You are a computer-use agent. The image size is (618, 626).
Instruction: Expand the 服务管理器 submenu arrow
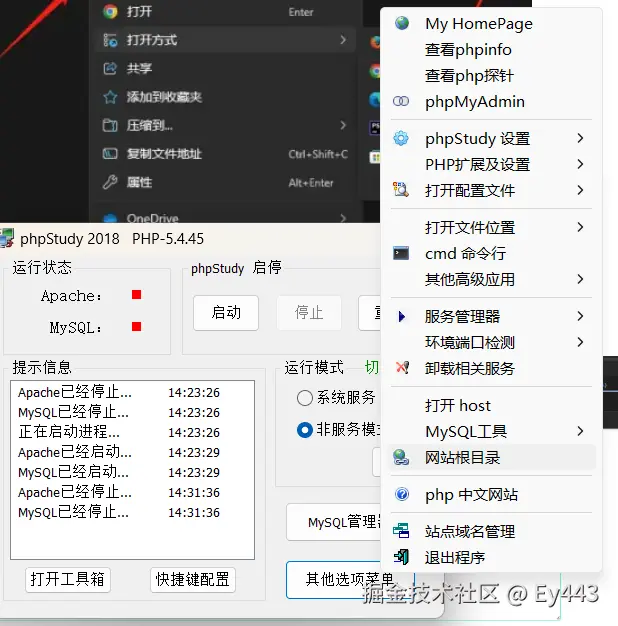click(580, 316)
